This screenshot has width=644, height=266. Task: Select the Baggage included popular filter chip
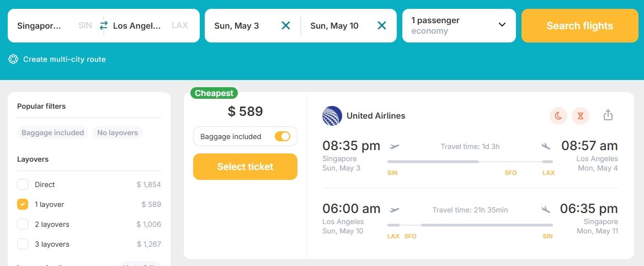[52, 132]
